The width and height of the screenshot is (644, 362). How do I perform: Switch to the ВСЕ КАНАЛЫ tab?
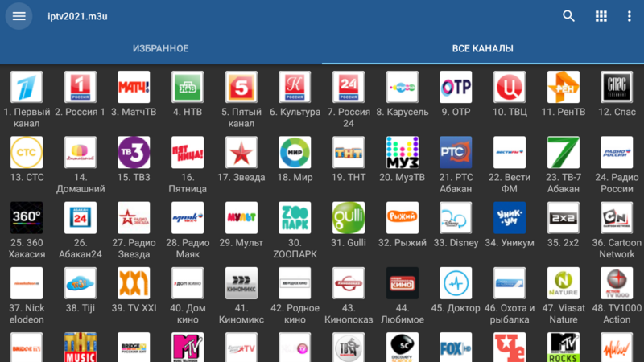pos(482,48)
